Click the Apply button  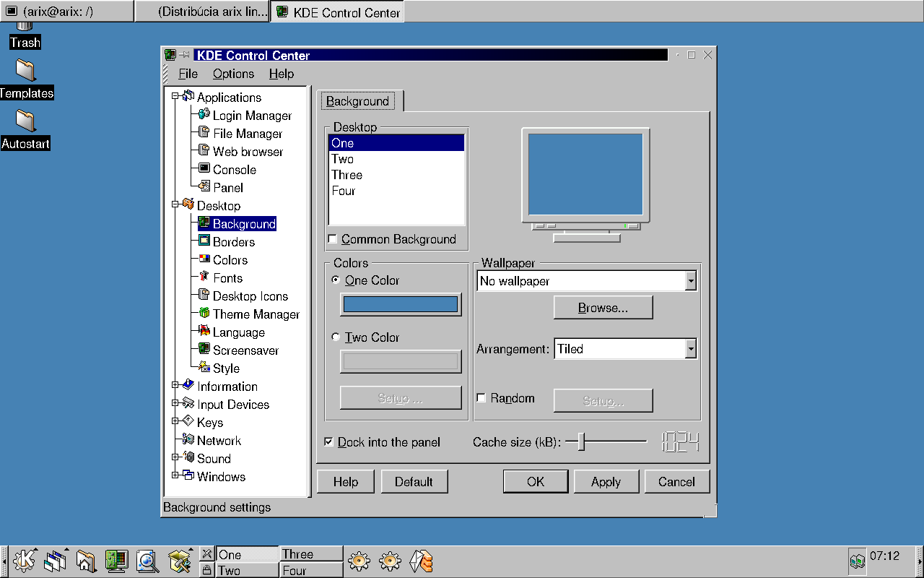tap(606, 482)
